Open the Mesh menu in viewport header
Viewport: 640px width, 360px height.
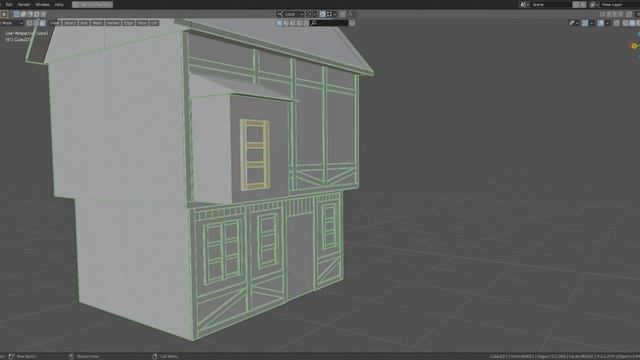click(x=97, y=23)
